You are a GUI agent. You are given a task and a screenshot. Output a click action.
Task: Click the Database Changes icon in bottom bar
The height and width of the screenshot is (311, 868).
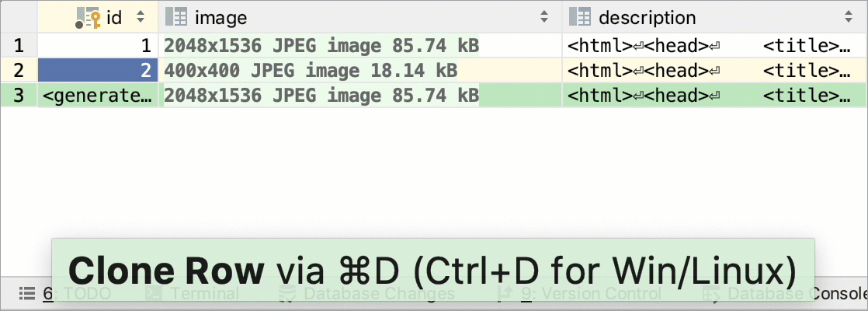coord(287,294)
